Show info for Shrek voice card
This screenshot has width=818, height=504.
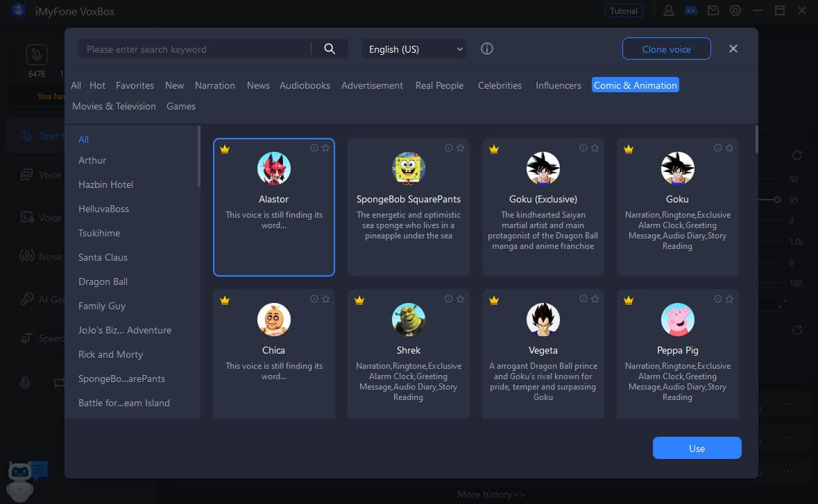click(x=449, y=299)
